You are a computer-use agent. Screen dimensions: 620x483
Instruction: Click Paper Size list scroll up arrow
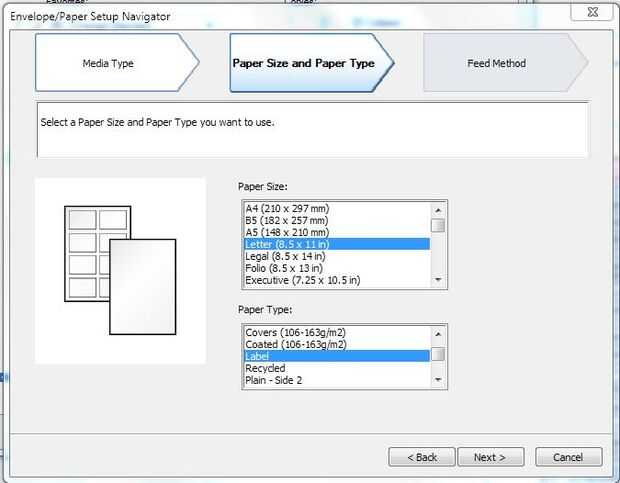(x=438, y=210)
